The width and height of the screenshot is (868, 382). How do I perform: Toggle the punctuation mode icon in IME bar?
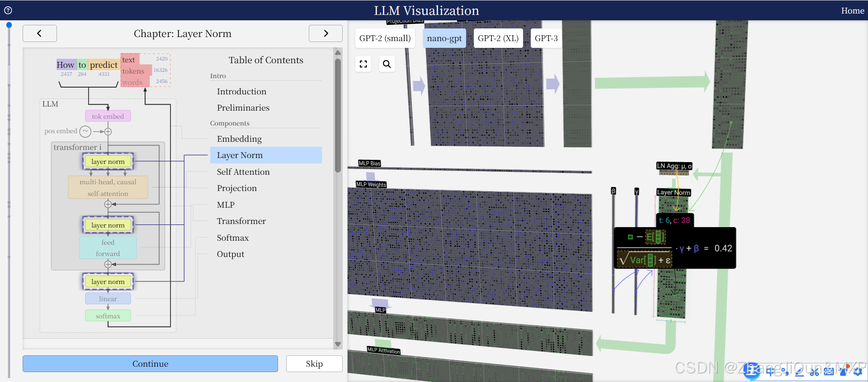785,372
